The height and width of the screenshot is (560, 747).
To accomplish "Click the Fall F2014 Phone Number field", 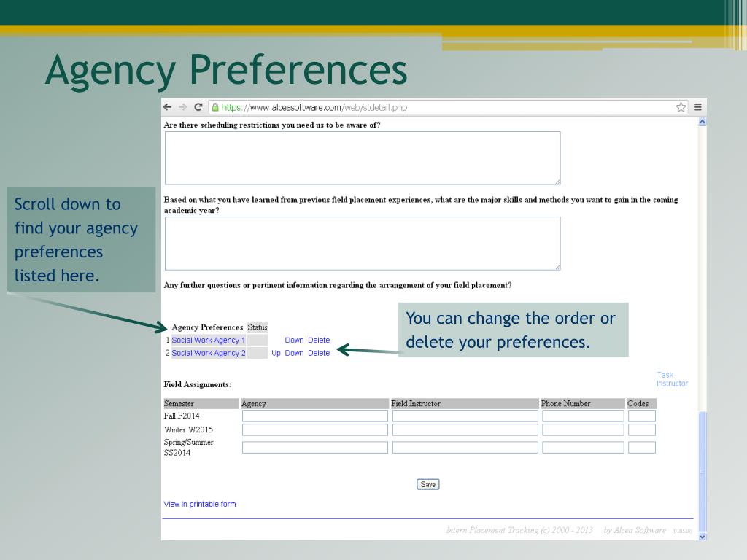I will [x=583, y=416].
